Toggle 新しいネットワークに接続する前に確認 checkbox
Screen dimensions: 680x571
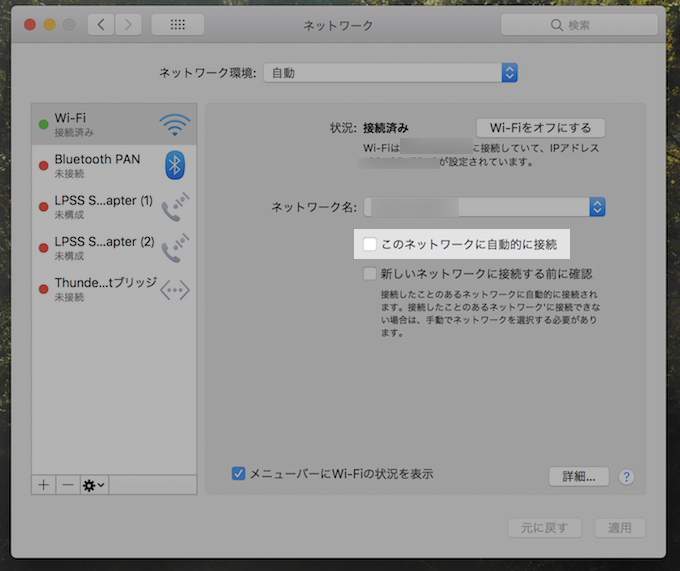(370, 273)
